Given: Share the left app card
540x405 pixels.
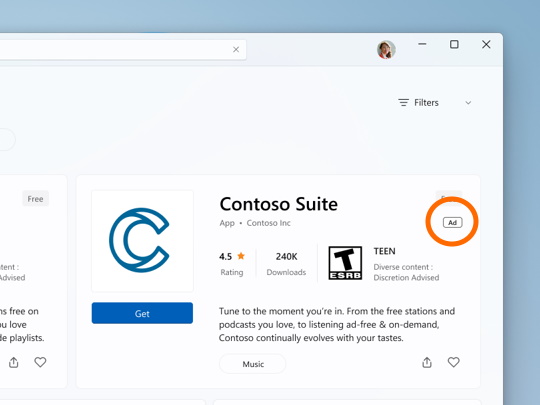Looking at the screenshot, I should point(13,362).
